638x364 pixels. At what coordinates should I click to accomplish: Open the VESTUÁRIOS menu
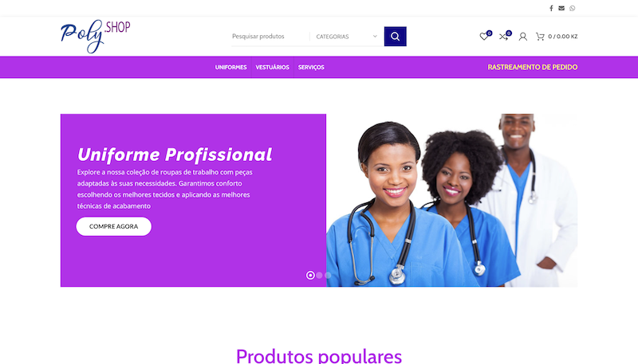(x=272, y=68)
